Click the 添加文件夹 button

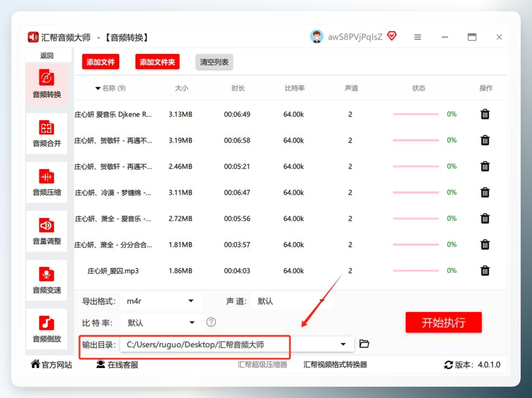click(157, 62)
